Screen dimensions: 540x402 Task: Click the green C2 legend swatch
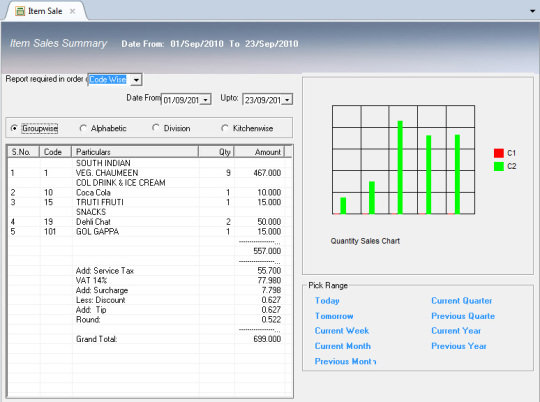click(x=498, y=166)
